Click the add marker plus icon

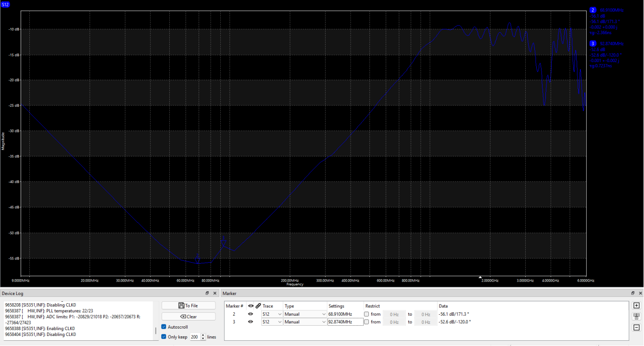click(x=636, y=306)
